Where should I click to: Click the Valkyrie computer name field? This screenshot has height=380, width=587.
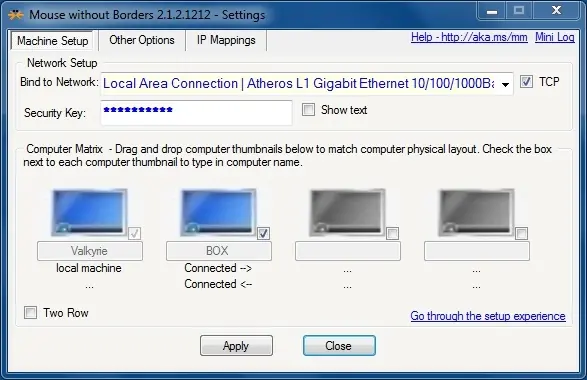(90, 251)
